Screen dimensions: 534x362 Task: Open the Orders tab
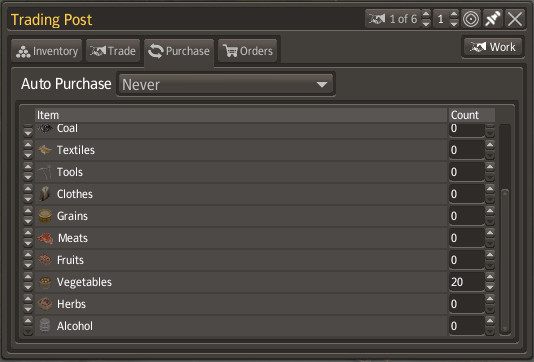(248, 51)
